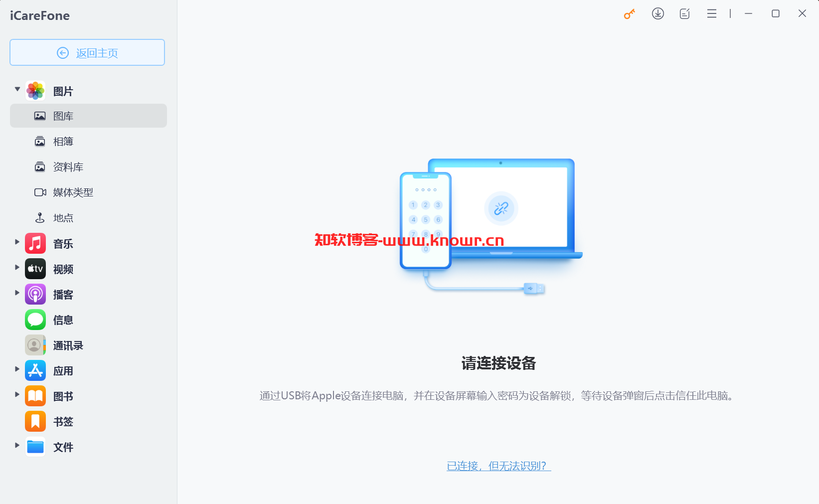
Task: Open the 音乐 category label
Action: [x=63, y=244]
